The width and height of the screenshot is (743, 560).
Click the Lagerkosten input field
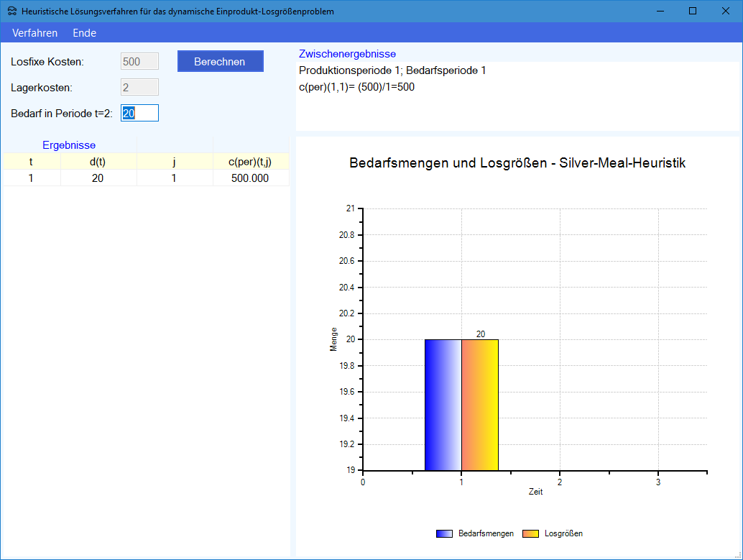pos(139,87)
